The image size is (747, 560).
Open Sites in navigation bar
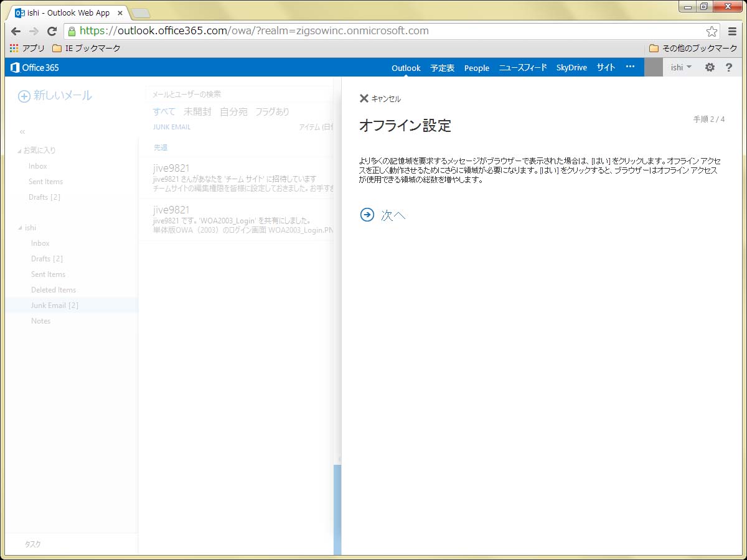(606, 68)
